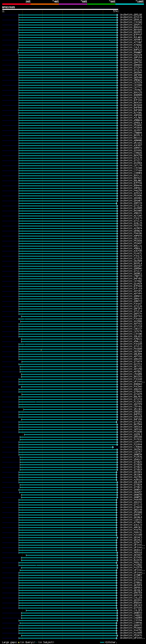Click the UniRef100_P53492 hit label
This screenshot has width=146, height=644.
[131, 125]
